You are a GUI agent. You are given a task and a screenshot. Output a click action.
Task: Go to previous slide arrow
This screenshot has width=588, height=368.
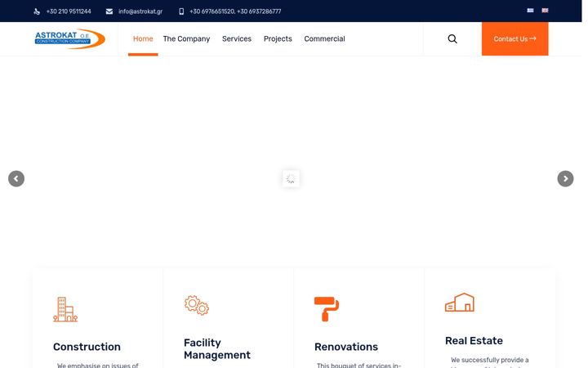pyautogui.click(x=16, y=179)
